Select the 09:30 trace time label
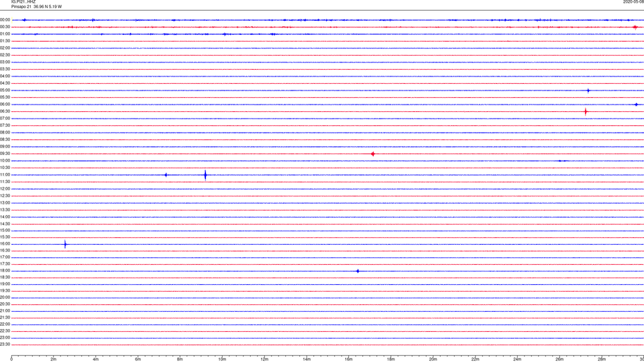The height and width of the screenshot is (362, 644). 5,154
